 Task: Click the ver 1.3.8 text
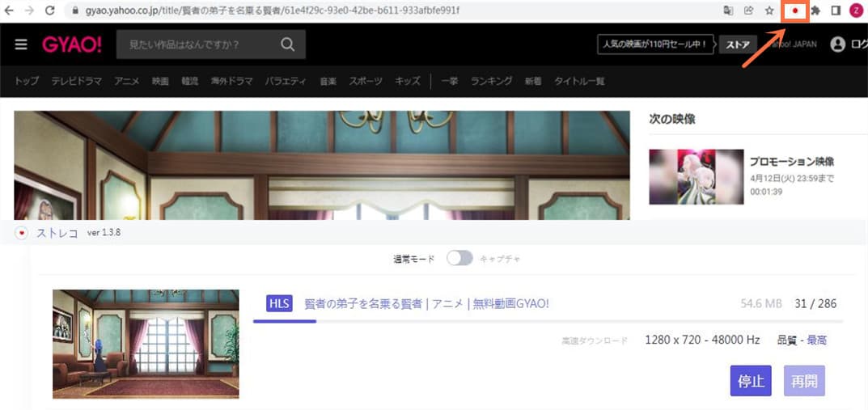click(x=104, y=233)
